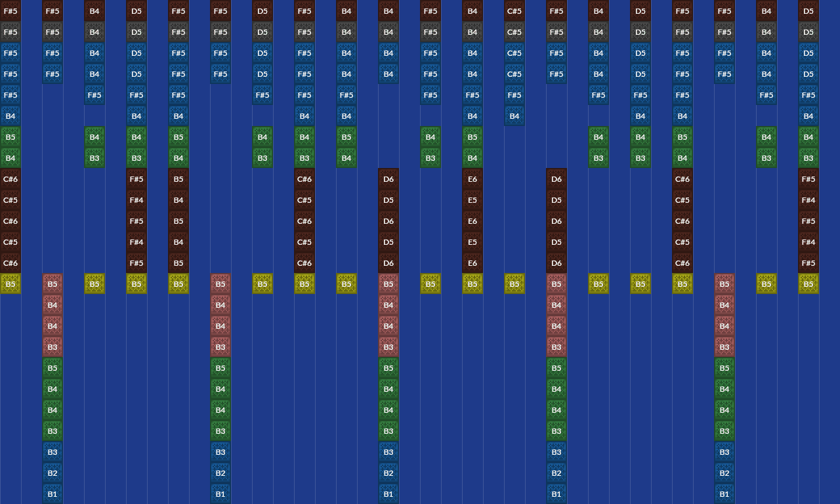Select the pink B3 note in the second column
Screen dimensions: 840x504
(52, 346)
